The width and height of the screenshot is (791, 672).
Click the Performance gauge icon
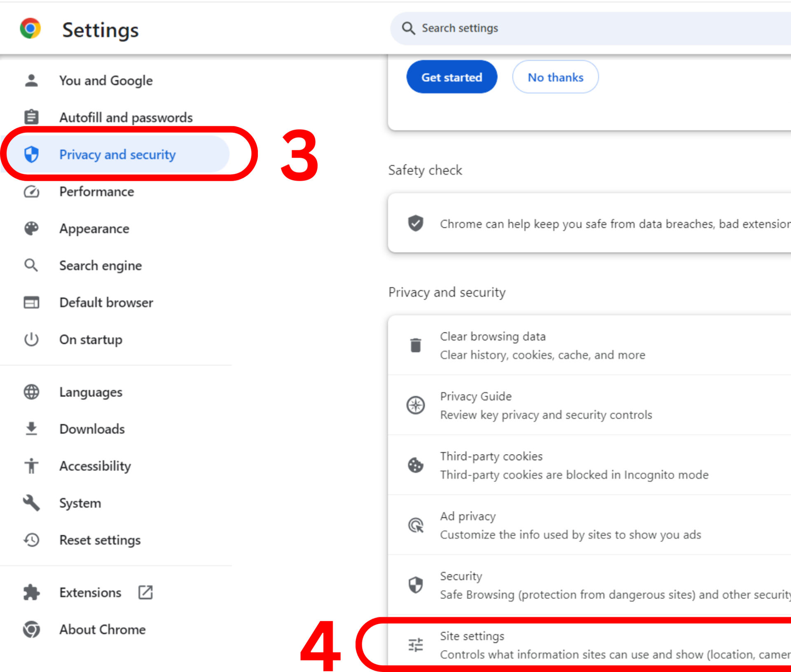coord(32,191)
